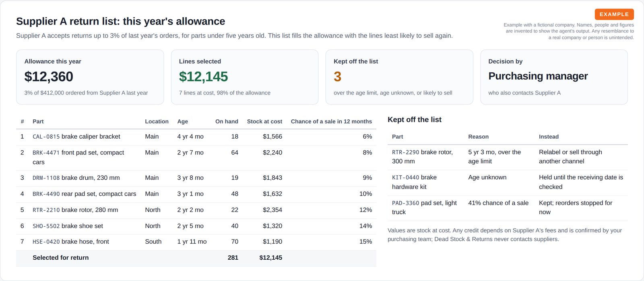
Task: Click the 15% sale chance for HSE-0420
Action: click(365, 242)
